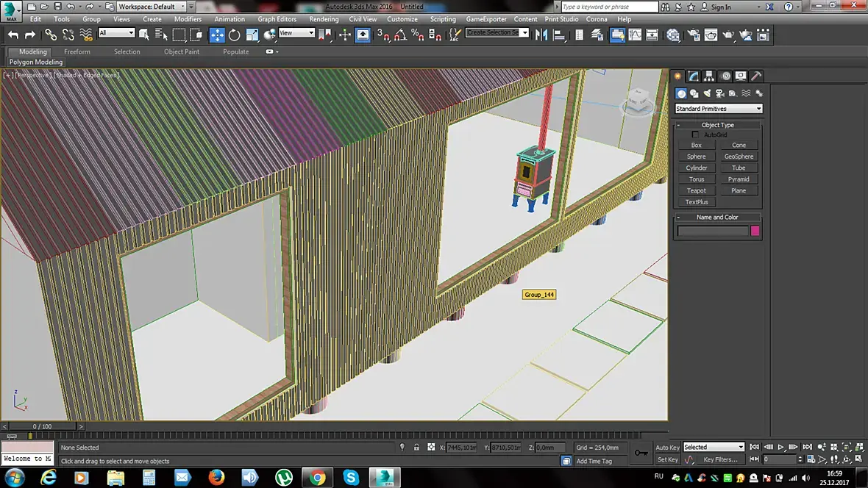This screenshot has height=488, width=868.
Task: Switch to the Lights category icon
Action: (707, 93)
